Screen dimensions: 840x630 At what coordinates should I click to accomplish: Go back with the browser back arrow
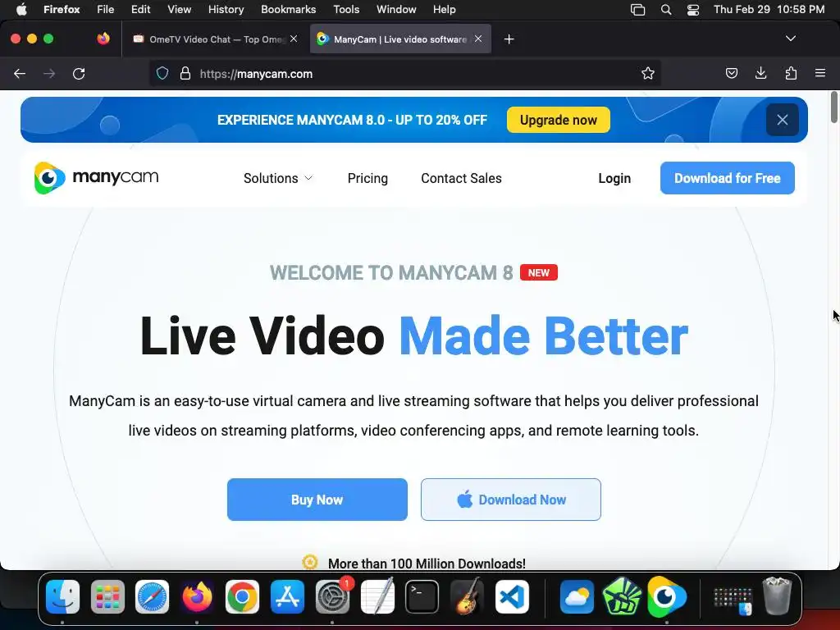tap(20, 74)
